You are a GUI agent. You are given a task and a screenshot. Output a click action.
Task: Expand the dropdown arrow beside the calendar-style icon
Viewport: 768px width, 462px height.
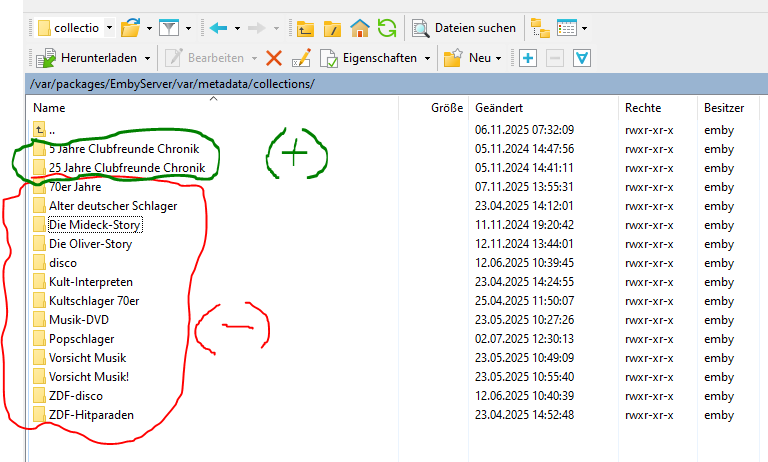(584, 28)
